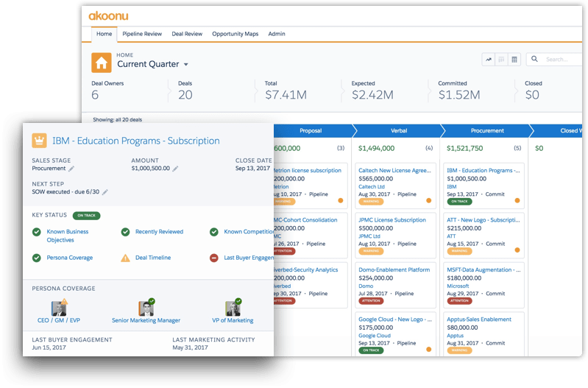This screenshot has height=388, width=588.
Task: Click ATTENTION badge on MSFT card
Action: (x=459, y=301)
